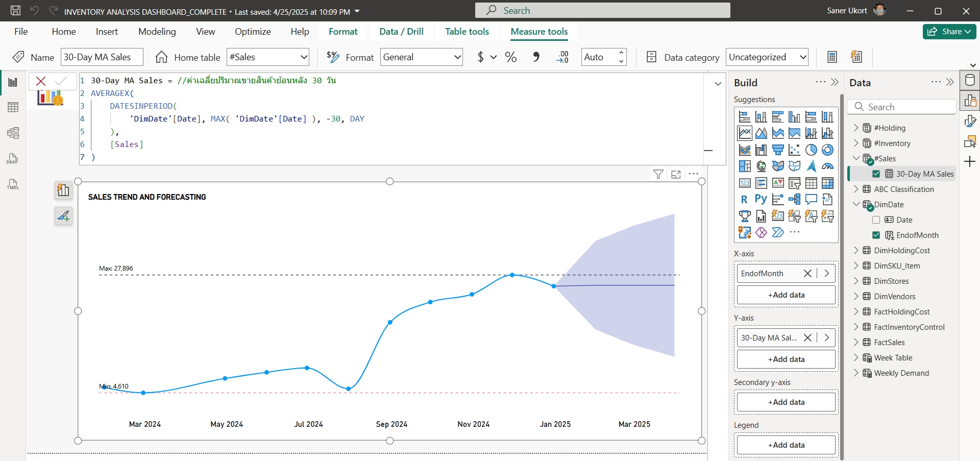Open the Table view from left sidebar
Viewport: 980px width, 461px height.
point(13,107)
